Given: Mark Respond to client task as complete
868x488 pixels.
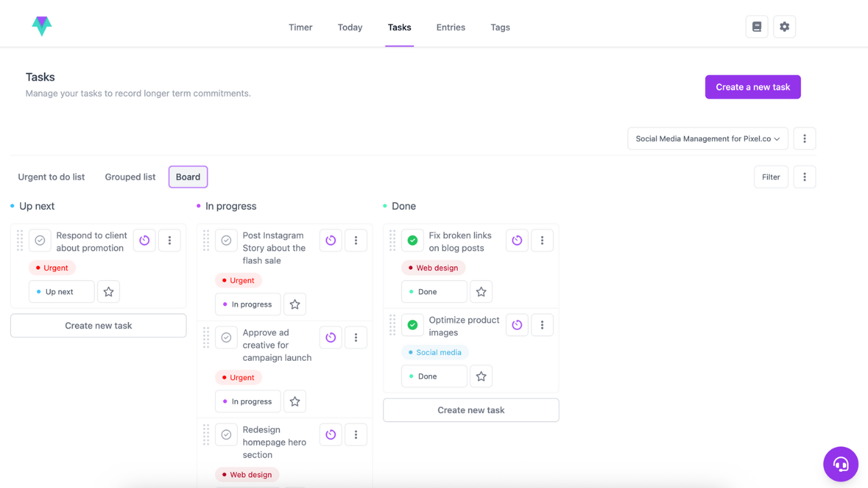Looking at the screenshot, I should (x=40, y=240).
